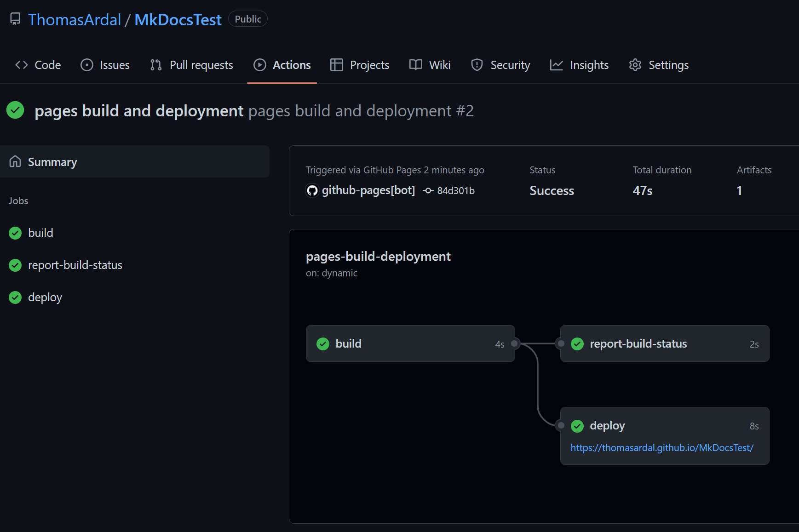The width and height of the screenshot is (799, 532).
Task: Click the Security shield icon
Action: 477,65
